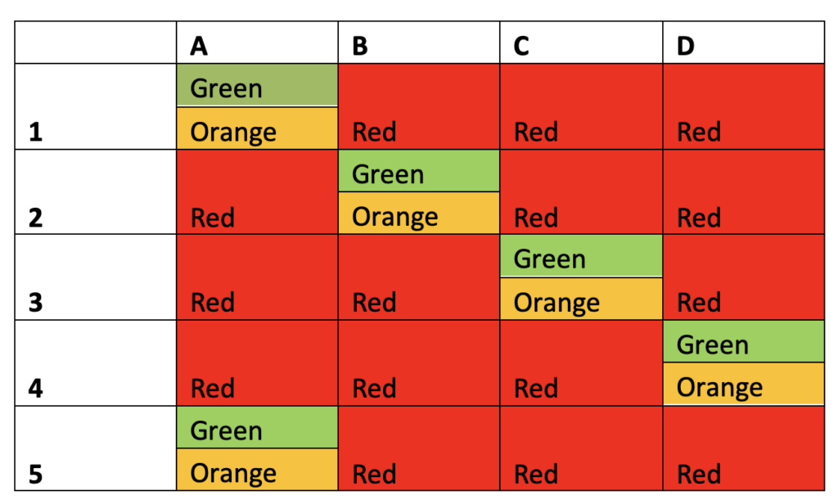838x504 pixels.
Task: Click the Green cell in column C
Action: (x=581, y=256)
